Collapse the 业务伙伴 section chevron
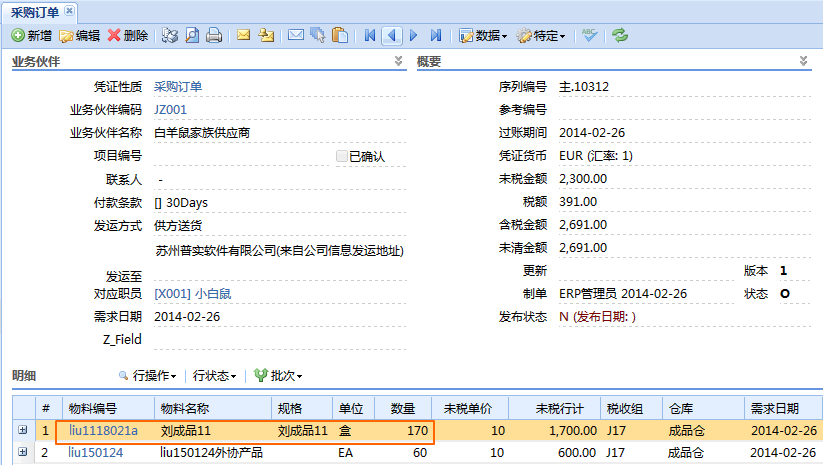Viewport: 823px width, 465px height. (399, 62)
